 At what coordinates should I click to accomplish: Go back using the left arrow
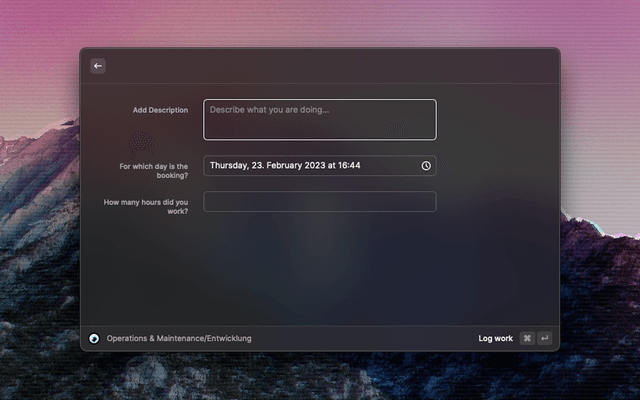pyautogui.click(x=98, y=66)
